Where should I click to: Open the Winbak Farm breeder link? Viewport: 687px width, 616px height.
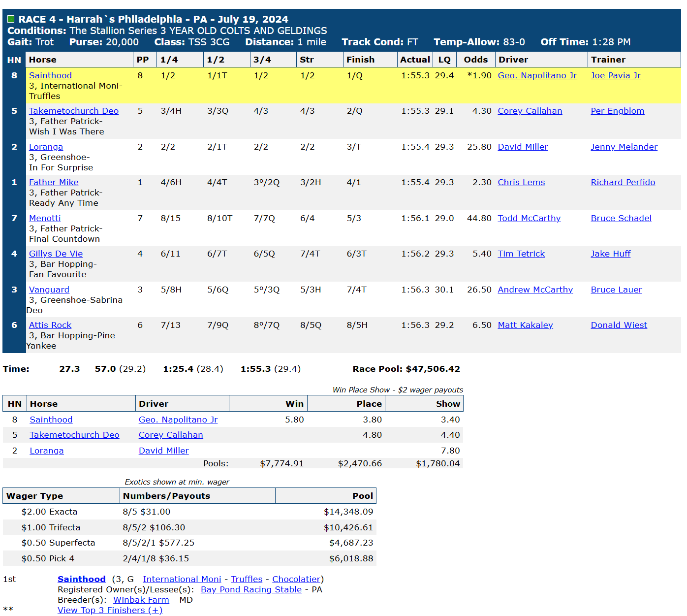coord(141,600)
